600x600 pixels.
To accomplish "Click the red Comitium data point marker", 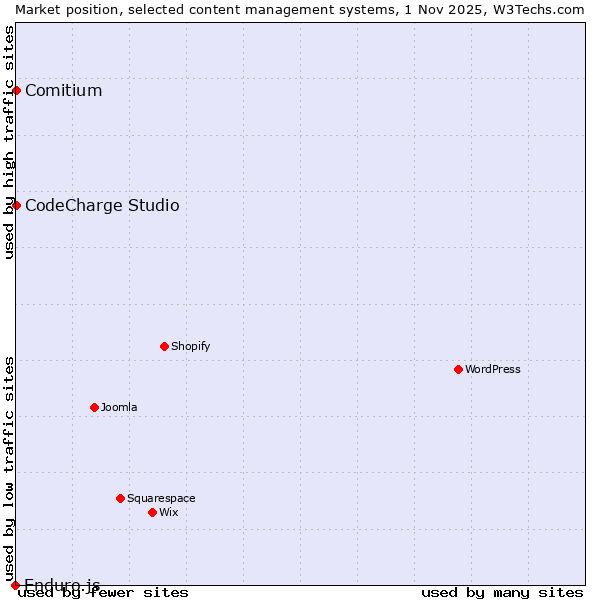I will [x=16, y=91].
